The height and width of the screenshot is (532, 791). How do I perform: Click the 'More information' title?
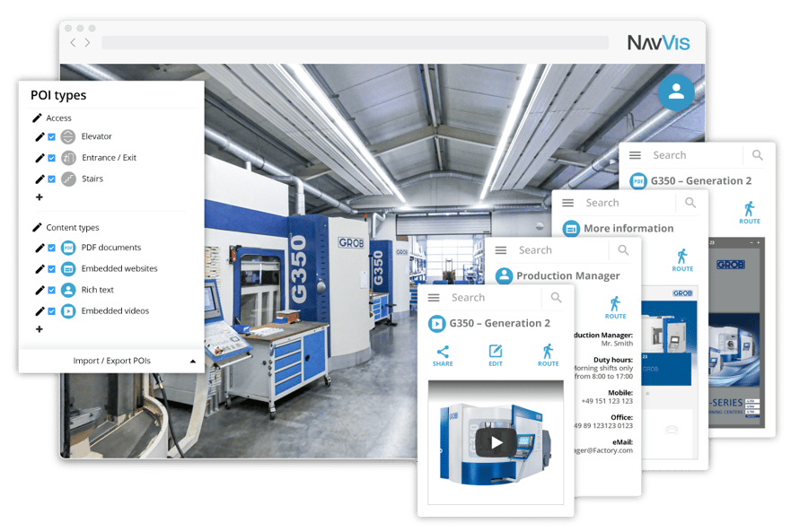pyautogui.click(x=628, y=229)
